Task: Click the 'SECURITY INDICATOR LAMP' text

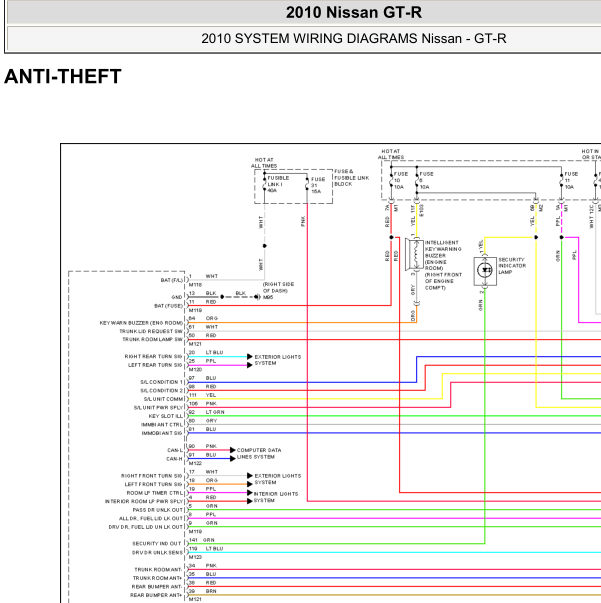Action: click(512, 266)
